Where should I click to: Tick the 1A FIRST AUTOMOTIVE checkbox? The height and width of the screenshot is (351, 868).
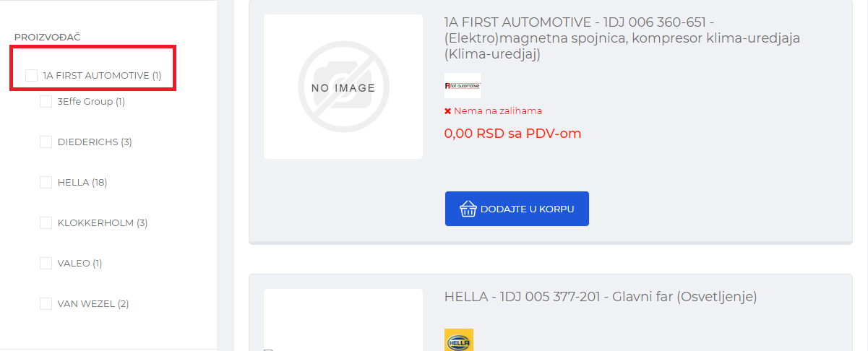click(x=31, y=75)
